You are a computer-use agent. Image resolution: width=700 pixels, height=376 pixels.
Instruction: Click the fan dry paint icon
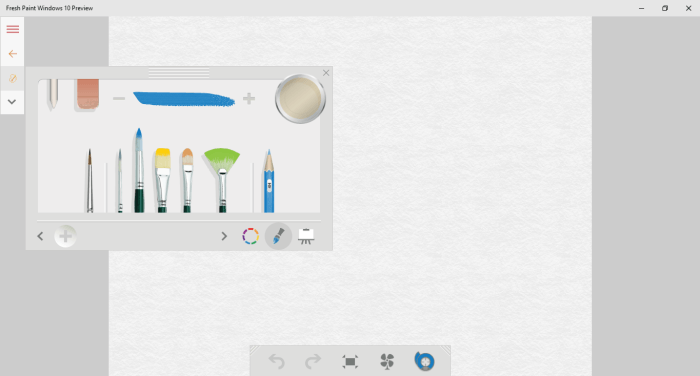(x=387, y=361)
